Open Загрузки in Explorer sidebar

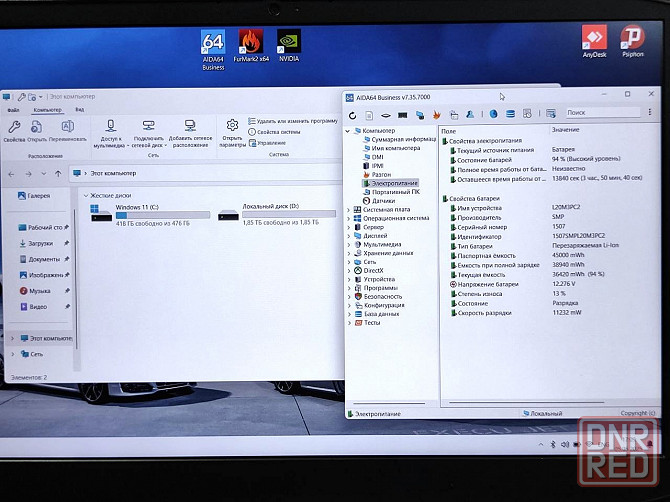pos(36,244)
